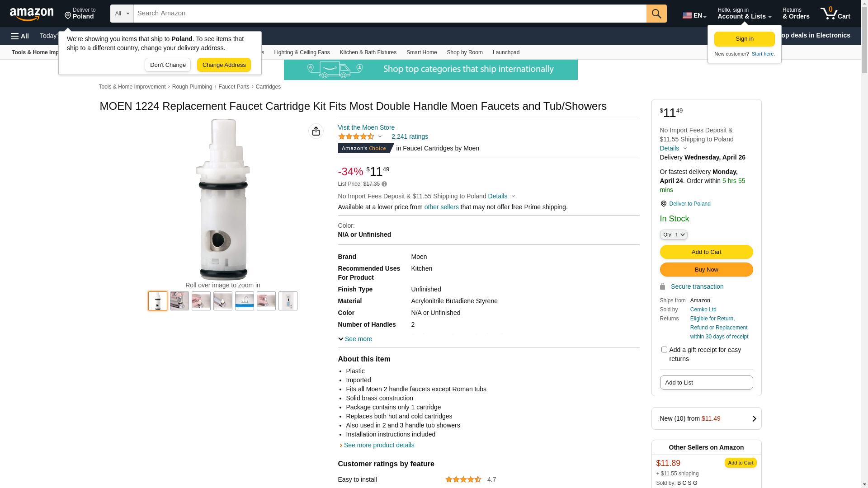Open the EN language selector
The width and height of the screenshot is (868, 488).
pos(694,15)
